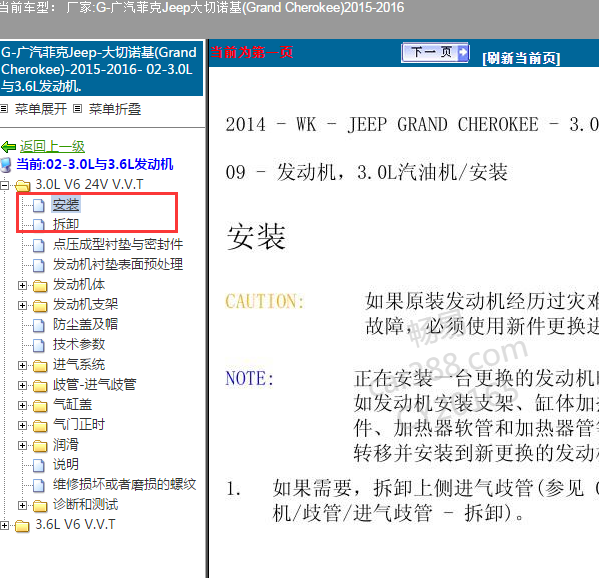599x578 pixels.
Task: Click the 点压成型衬垫与密封件 document icon
Action: tap(38, 245)
